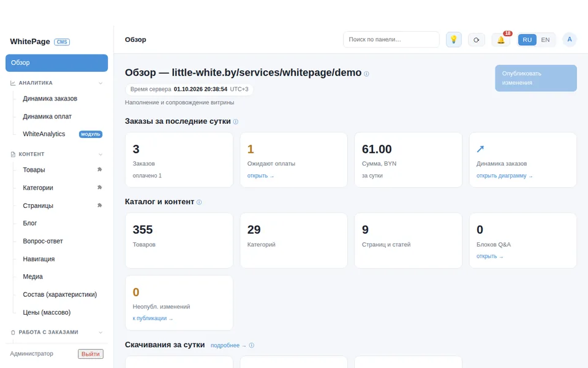Click подробнее link near Скачивания за сутки

coord(228,345)
